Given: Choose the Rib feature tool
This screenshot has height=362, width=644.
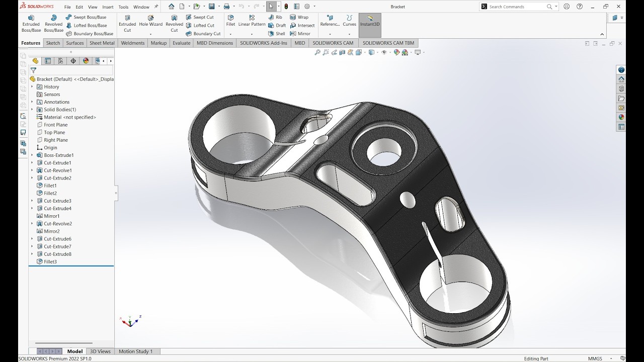Looking at the screenshot, I should click(275, 17).
